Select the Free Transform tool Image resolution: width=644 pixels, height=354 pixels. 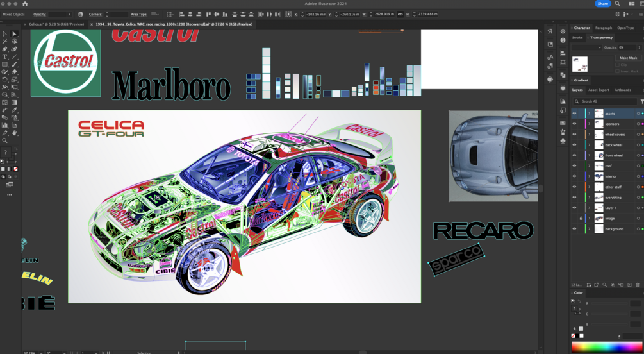pos(14,87)
